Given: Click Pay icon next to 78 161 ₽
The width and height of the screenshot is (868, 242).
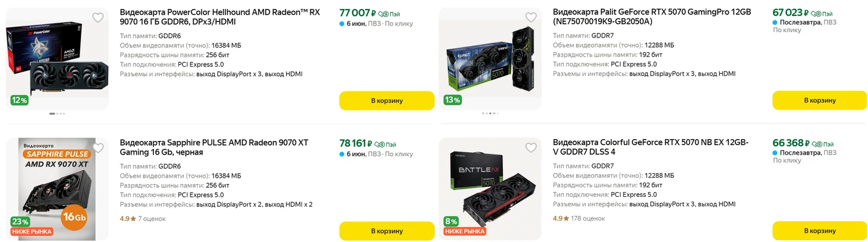Looking at the screenshot, I should pyautogui.click(x=385, y=144).
